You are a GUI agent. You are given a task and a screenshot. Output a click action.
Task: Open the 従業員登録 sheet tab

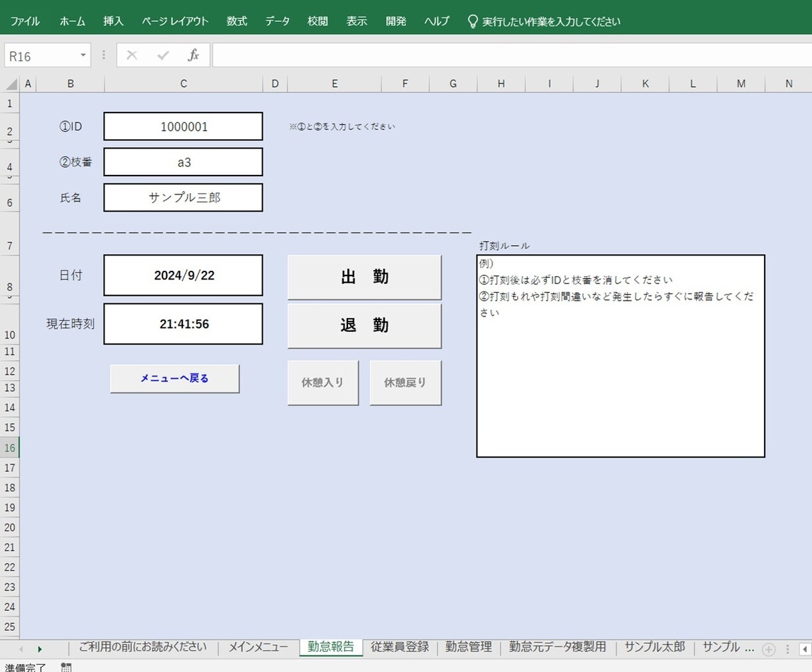click(399, 647)
